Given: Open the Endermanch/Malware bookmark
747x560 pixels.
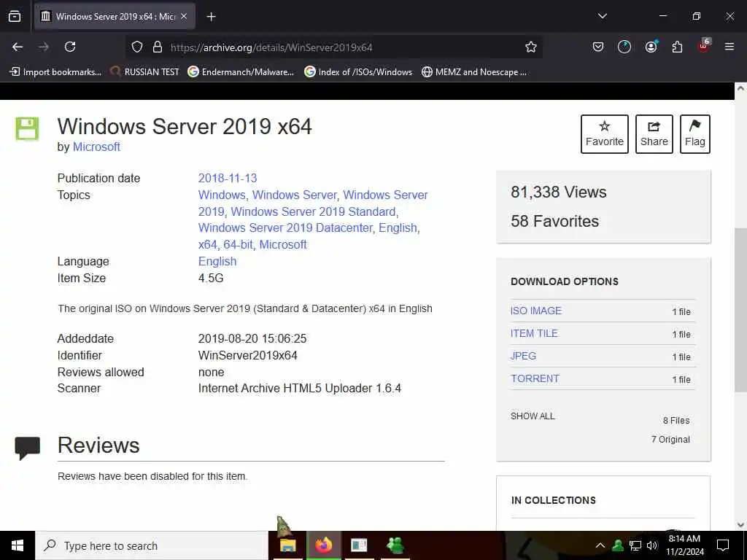Looking at the screenshot, I should click(x=241, y=72).
